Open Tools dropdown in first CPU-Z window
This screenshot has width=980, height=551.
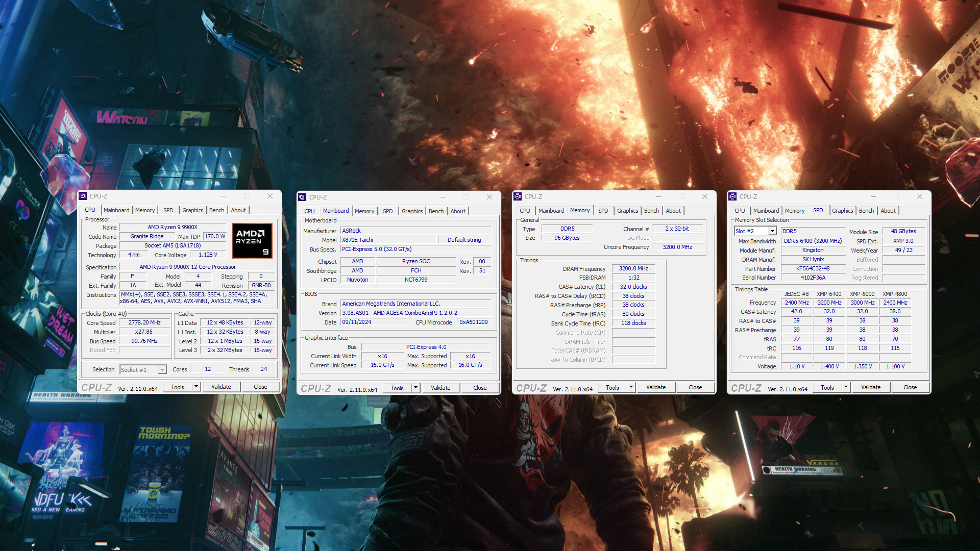tap(194, 386)
